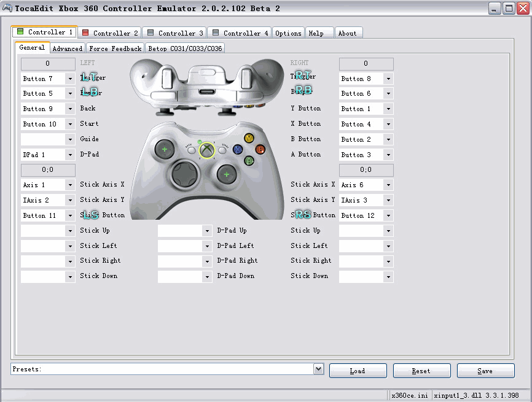Click the RT trigger label icon
The image size is (532, 402).
[303, 75]
